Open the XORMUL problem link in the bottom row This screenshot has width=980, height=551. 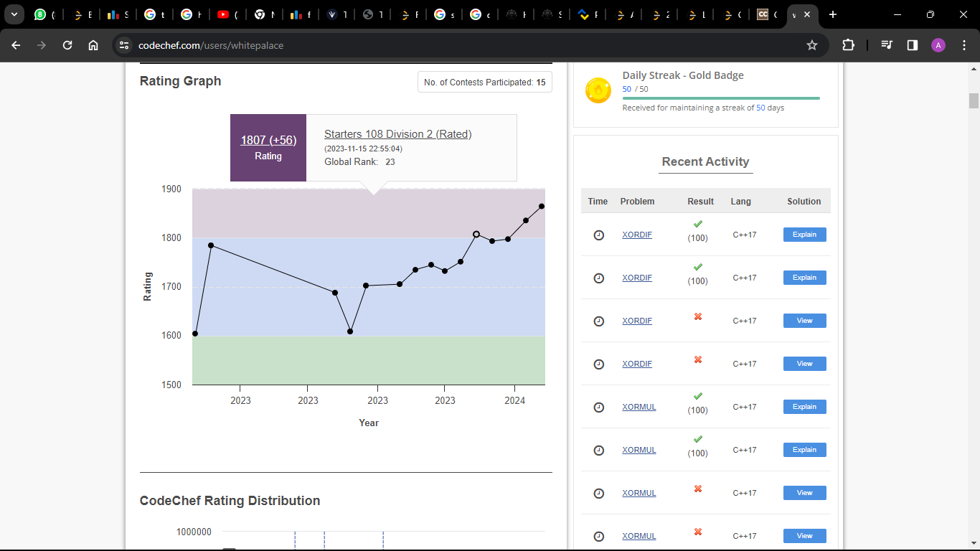pos(639,536)
